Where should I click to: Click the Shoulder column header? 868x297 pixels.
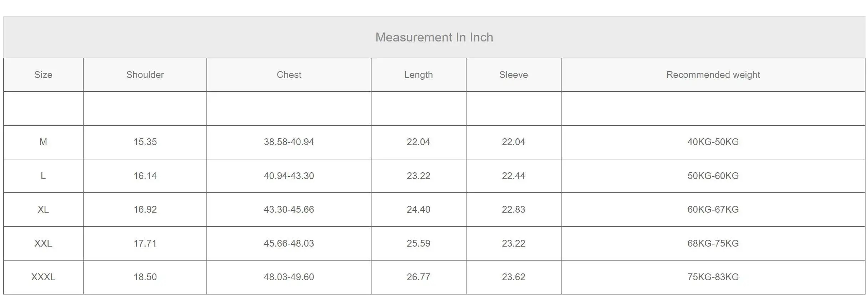click(145, 75)
